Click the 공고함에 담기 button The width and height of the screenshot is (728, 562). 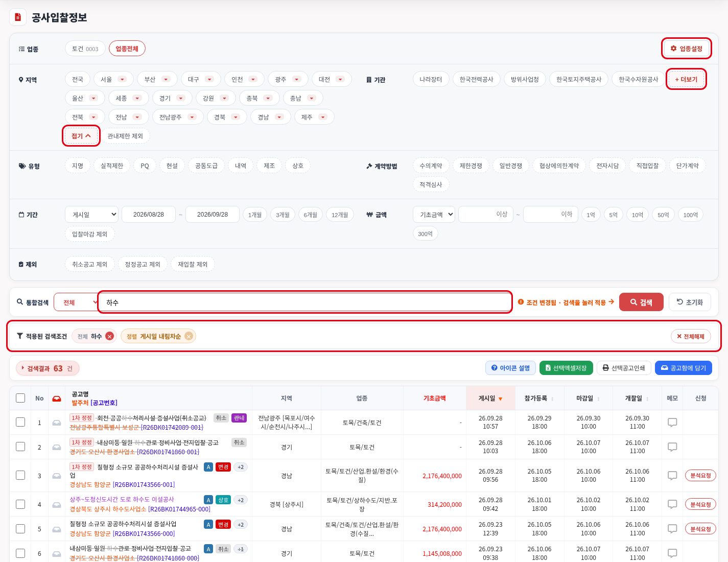[684, 368]
